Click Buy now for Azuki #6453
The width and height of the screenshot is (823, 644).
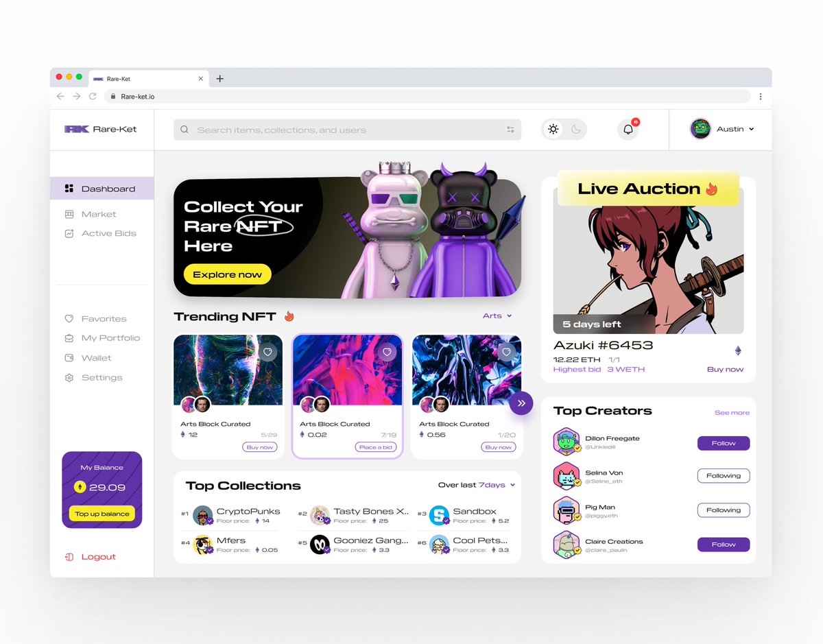click(725, 370)
